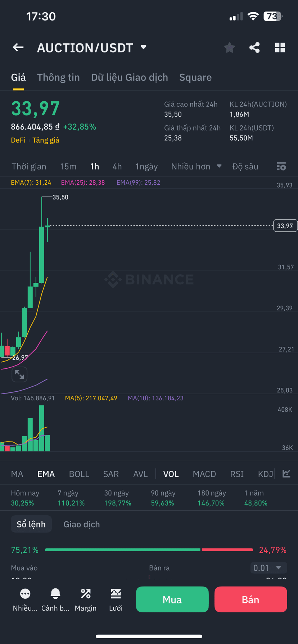Open the Sổ lệnh order book tab

(x=31, y=524)
